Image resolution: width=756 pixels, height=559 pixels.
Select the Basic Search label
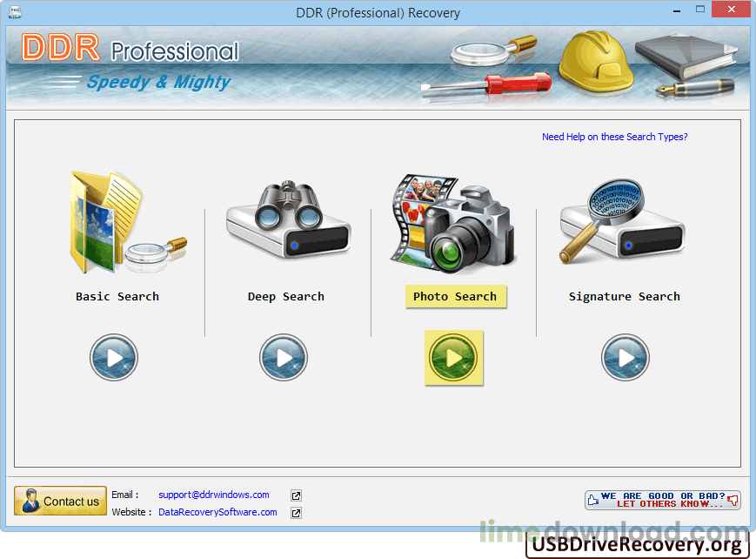tap(117, 297)
